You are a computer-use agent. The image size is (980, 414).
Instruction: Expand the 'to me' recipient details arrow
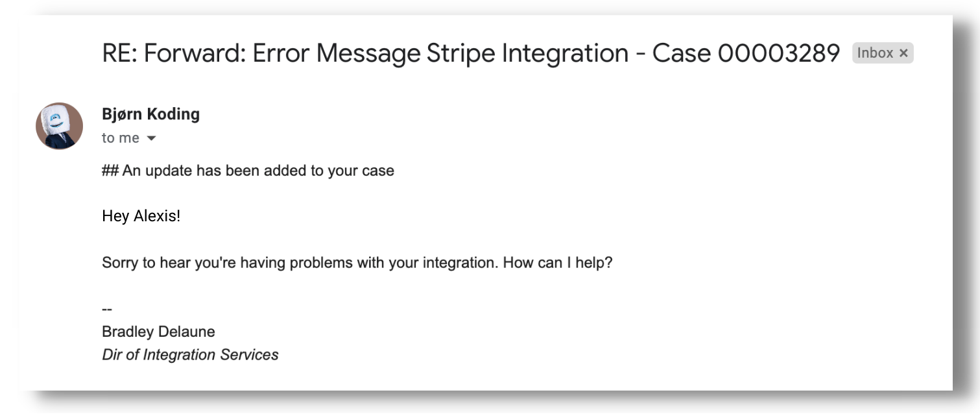tap(151, 138)
